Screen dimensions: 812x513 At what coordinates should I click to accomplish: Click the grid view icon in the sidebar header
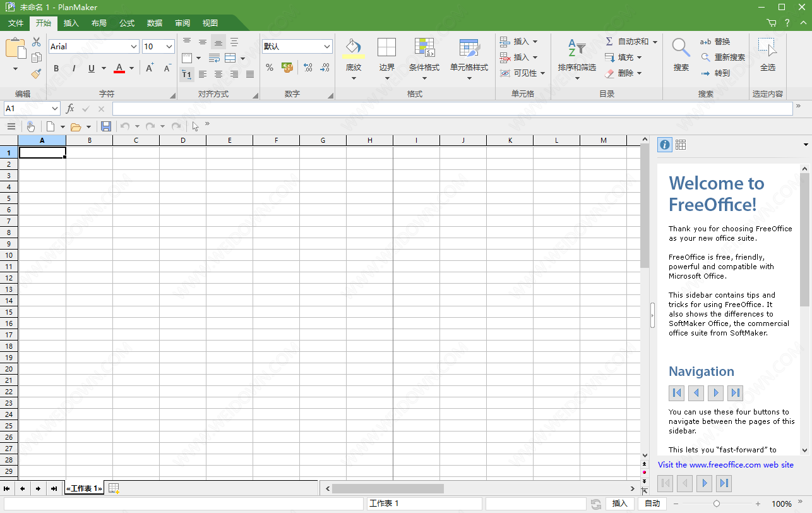coord(681,145)
